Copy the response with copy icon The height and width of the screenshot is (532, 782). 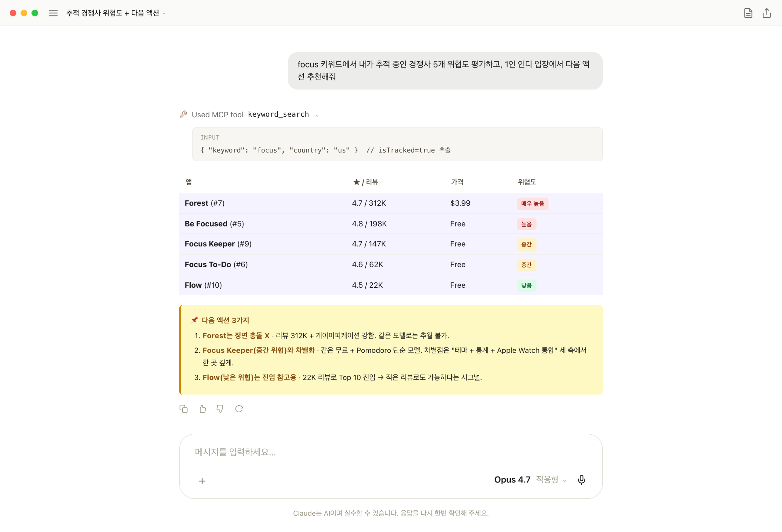[183, 409]
